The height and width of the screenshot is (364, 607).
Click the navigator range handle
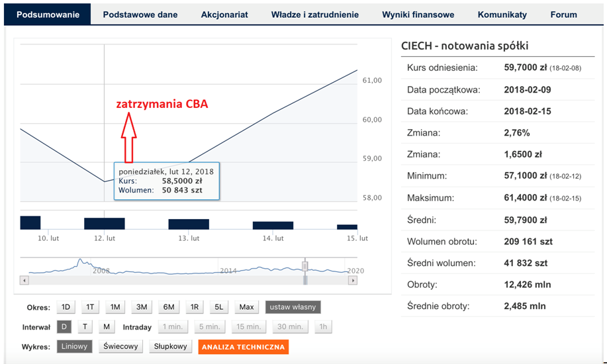click(305, 267)
